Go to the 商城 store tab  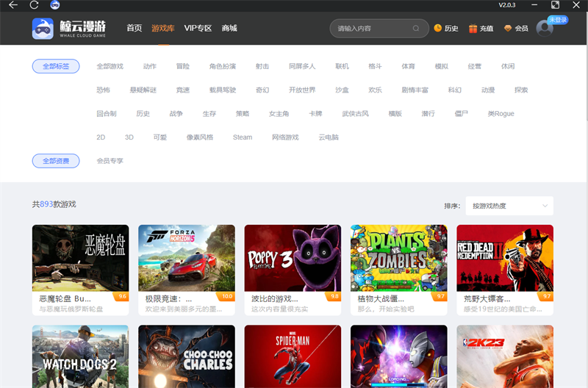click(x=229, y=29)
